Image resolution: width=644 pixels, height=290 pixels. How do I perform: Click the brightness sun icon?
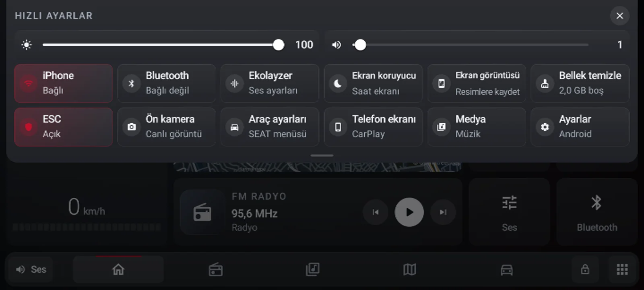click(x=27, y=45)
